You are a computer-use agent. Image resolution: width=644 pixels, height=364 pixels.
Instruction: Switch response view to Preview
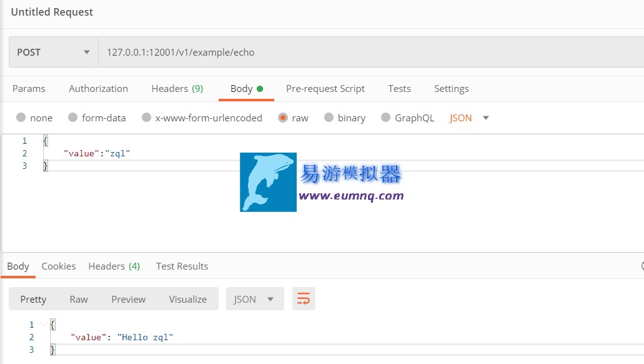coord(129,300)
